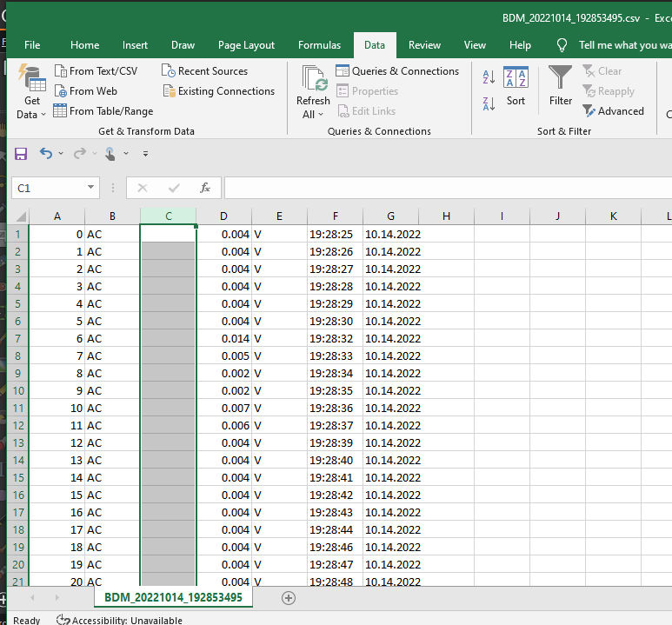Customize the Quick Access Toolbar

pyautogui.click(x=146, y=154)
